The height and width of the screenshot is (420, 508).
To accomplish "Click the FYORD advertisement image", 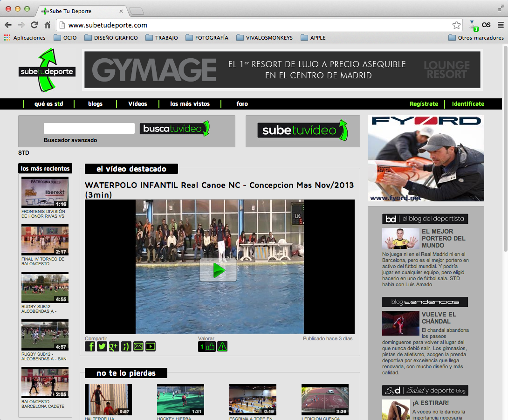I will [x=426, y=158].
